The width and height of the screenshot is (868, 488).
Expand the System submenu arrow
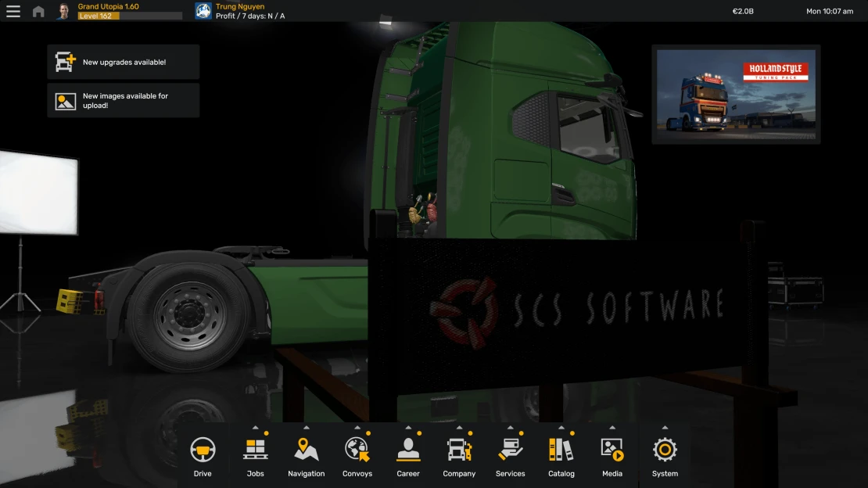pos(665,428)
